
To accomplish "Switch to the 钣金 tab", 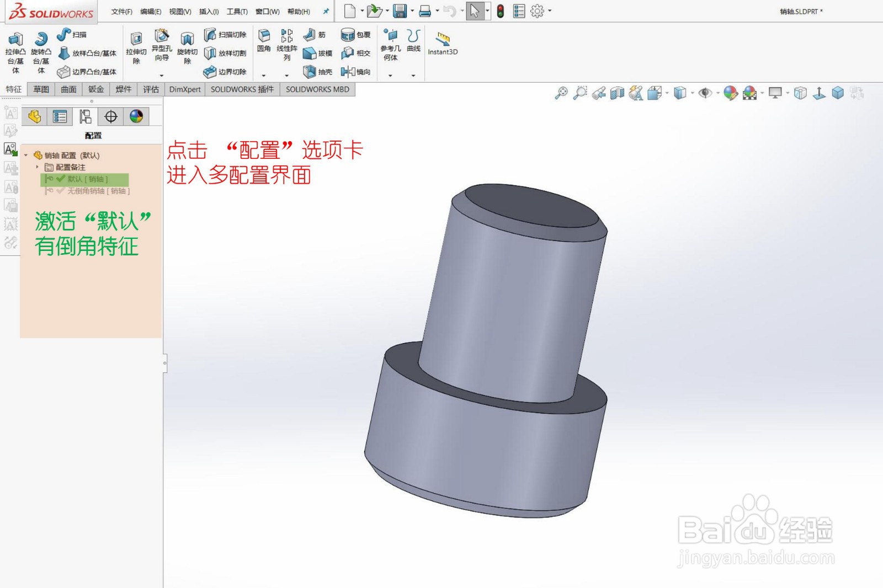I will pos(96,89).
